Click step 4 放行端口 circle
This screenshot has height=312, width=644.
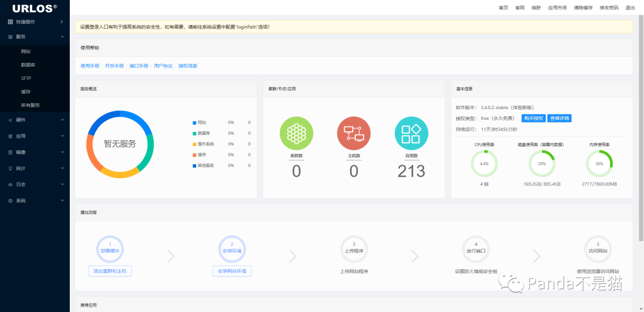pyautogui.click(x=476, y=249)
